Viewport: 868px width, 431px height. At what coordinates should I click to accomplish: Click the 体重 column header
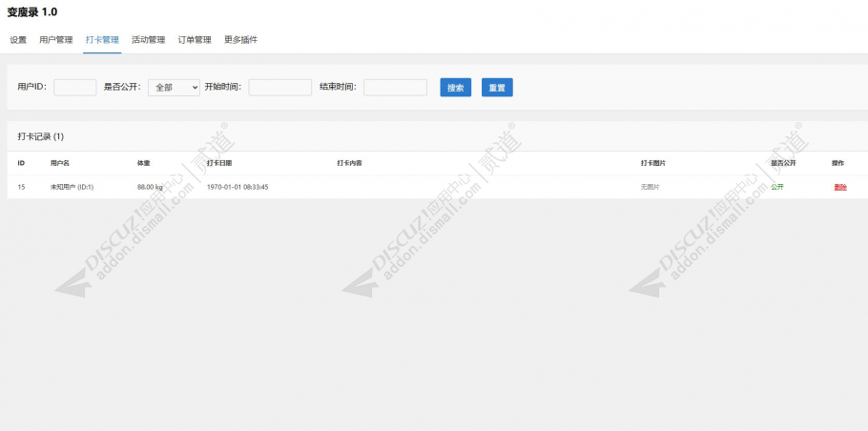coord(144,163)
